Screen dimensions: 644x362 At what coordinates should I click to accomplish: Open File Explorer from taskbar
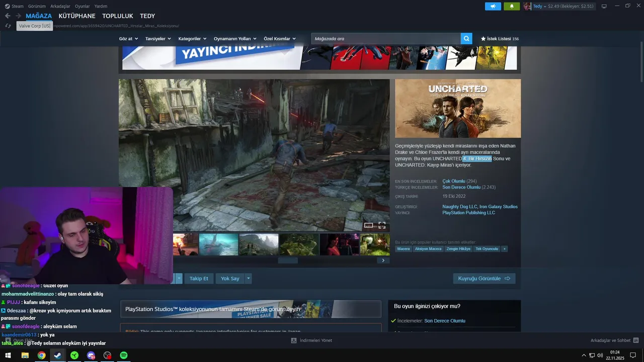coord(25,355)
